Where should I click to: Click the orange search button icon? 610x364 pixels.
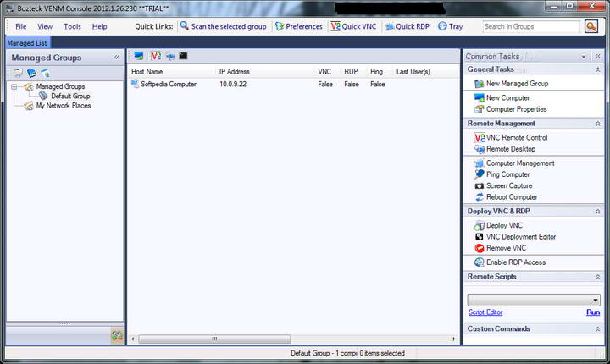click(591, 26)
